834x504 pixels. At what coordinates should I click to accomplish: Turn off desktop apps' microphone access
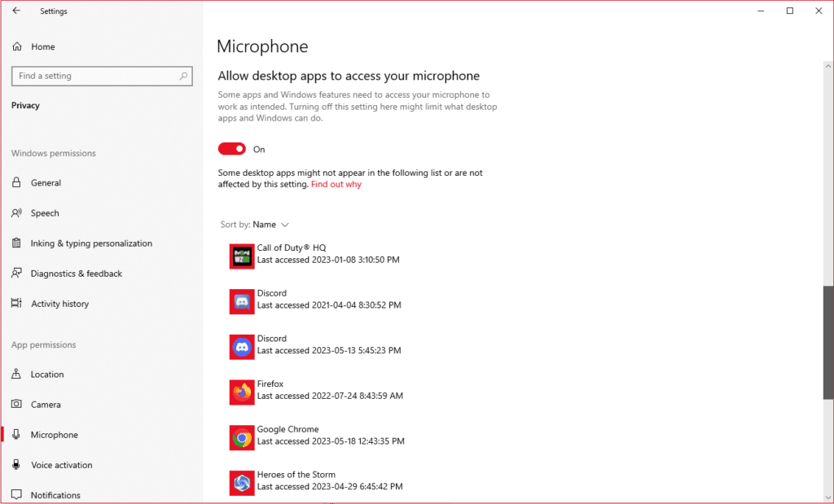[x=233, y=149]
